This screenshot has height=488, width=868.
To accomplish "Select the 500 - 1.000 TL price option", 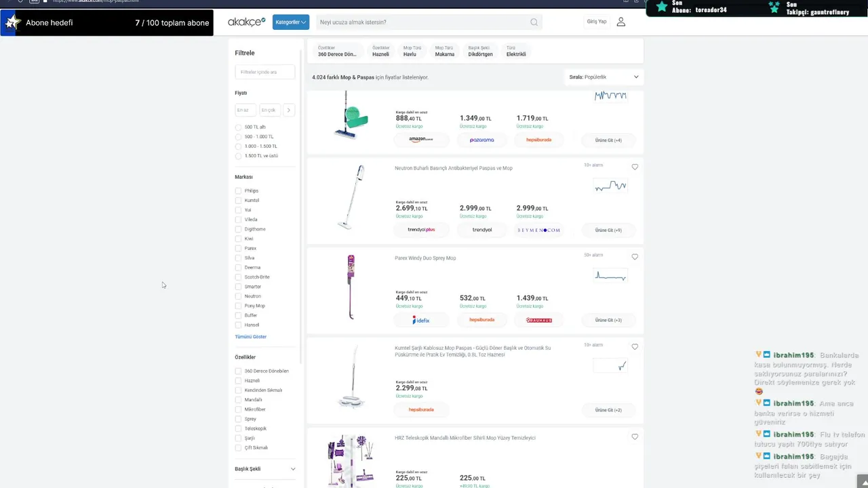I will pos(239,137).
